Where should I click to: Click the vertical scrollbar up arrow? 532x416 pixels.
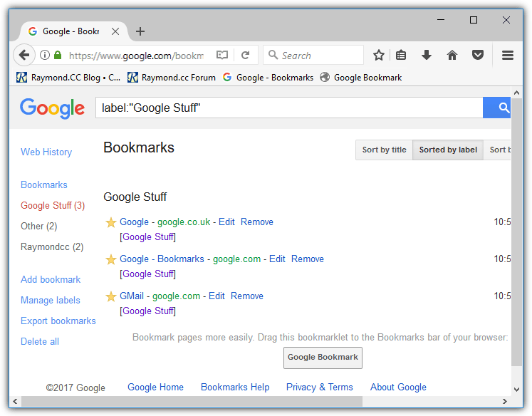pos(517,93)
